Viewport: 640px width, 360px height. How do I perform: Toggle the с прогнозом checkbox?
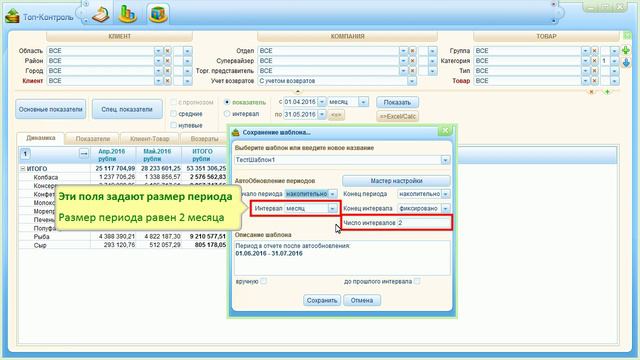pos(173,102)
